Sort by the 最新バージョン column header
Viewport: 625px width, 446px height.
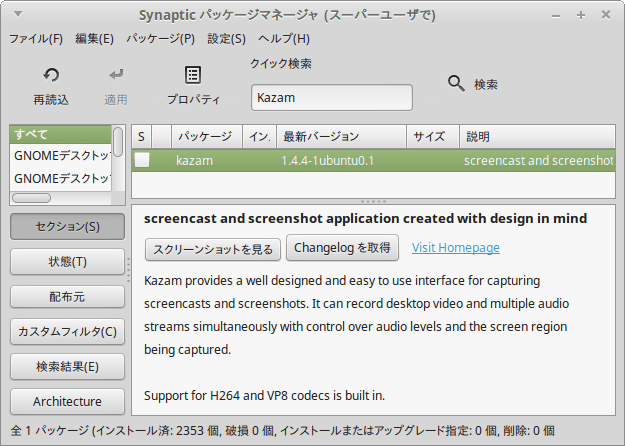342,137
